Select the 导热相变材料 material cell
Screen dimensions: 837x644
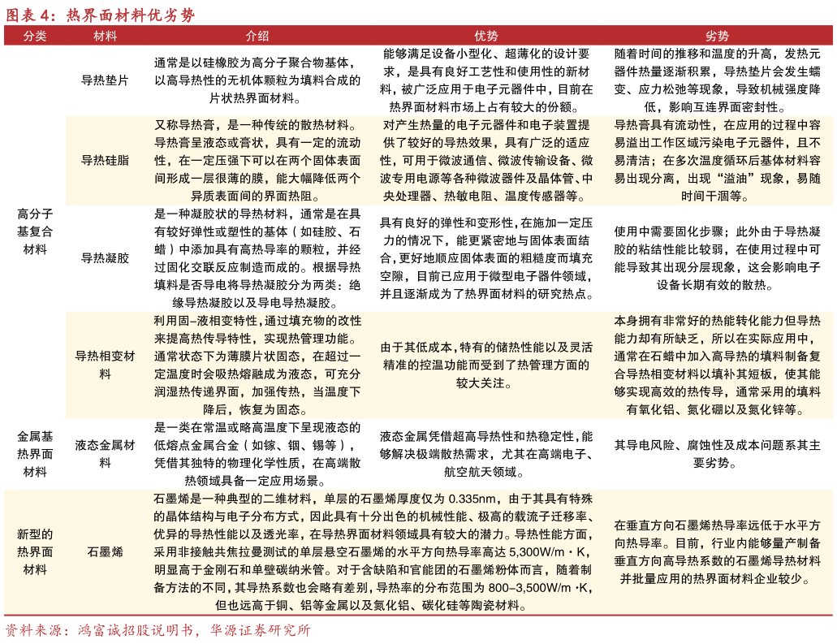click(105, 365)
